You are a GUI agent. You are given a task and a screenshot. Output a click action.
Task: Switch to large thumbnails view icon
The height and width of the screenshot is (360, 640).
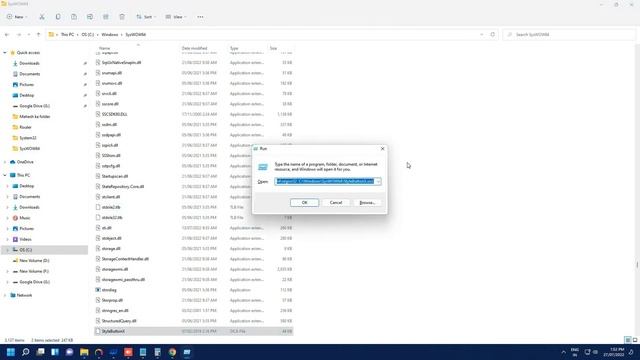(635, 340)
